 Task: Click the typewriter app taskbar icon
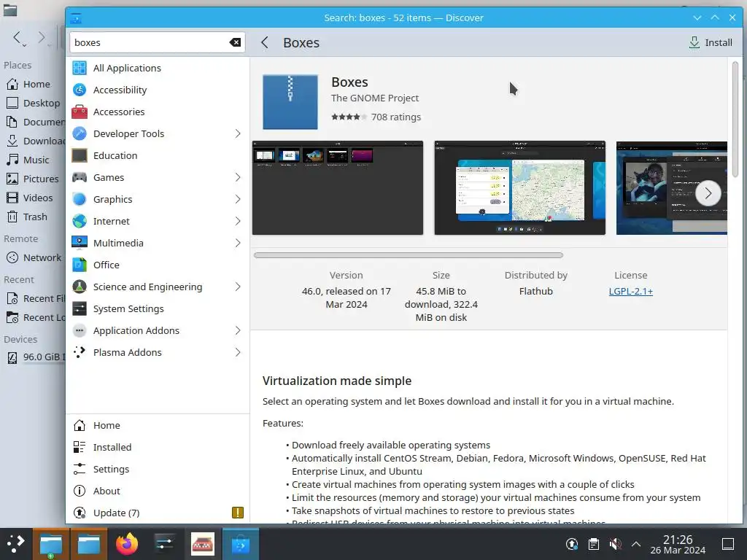[x=203, y=544]
